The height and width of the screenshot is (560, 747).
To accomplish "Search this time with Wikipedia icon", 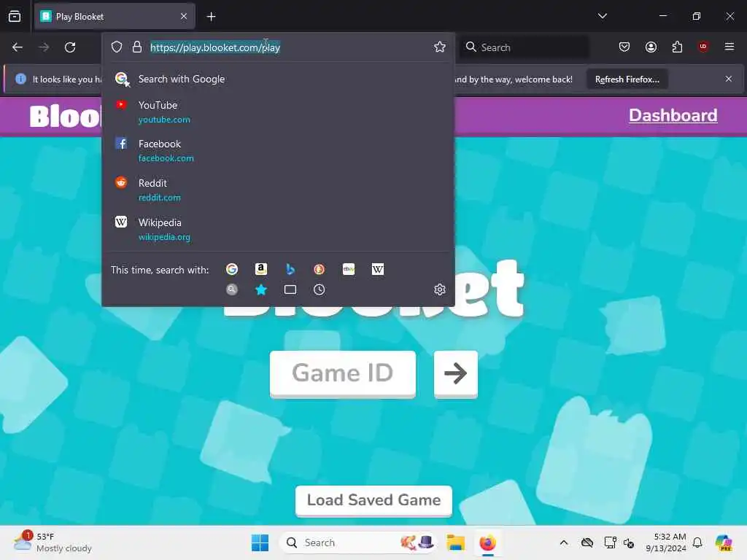I will pyautogui.click(x=378, y=270).
